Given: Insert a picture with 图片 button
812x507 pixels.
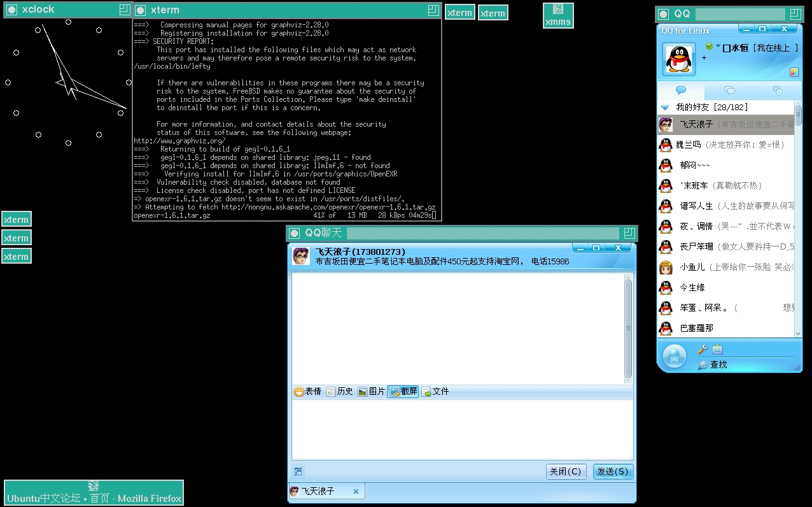Looking at the screenshot, I should [x=372, y=392].
